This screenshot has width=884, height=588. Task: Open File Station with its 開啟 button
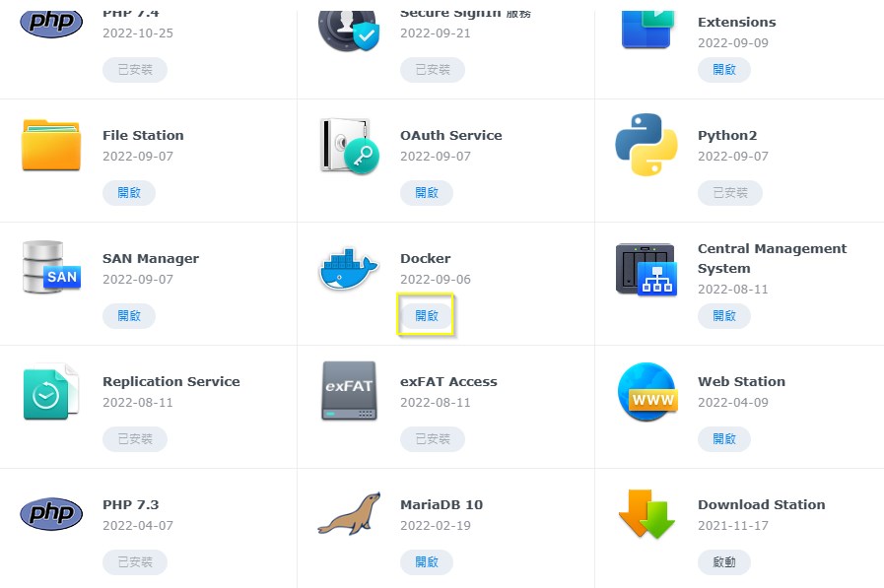tap(128, 193)
